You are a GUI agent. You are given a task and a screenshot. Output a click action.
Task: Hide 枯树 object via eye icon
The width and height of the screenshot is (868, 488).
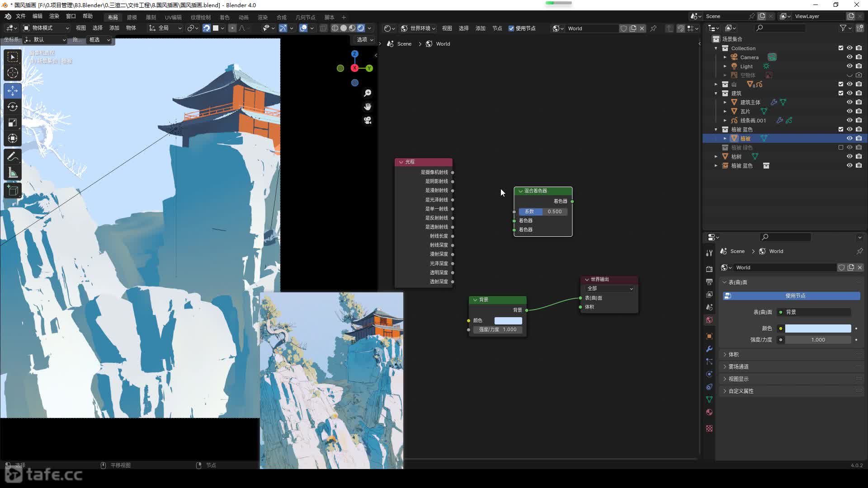click(x=849, y=156)
